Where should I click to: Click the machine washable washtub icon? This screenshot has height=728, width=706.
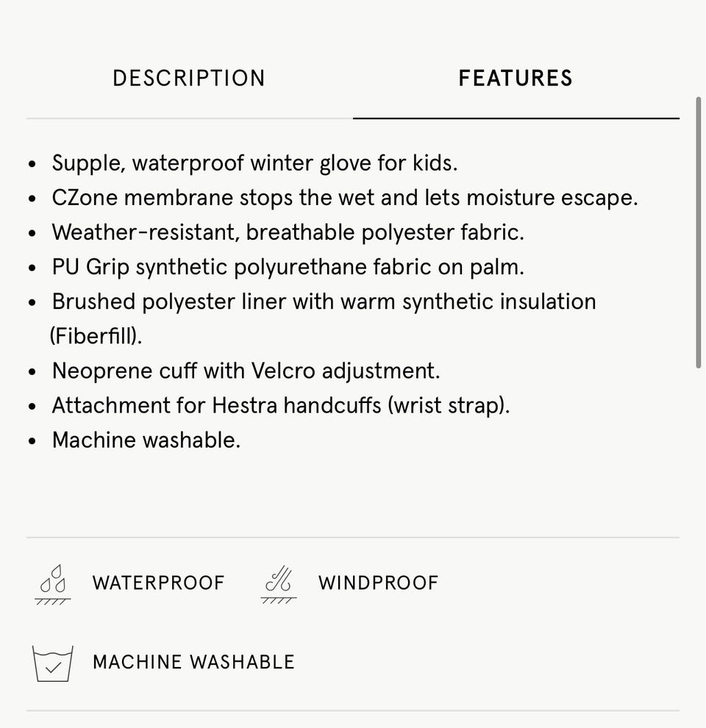[53, 663]
